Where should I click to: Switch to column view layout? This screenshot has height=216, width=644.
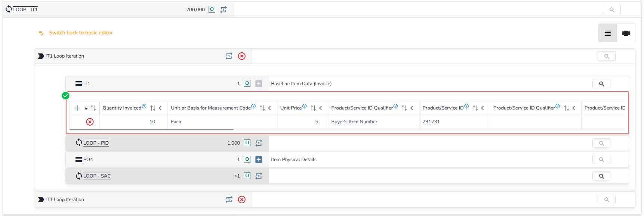click(626, 33)
